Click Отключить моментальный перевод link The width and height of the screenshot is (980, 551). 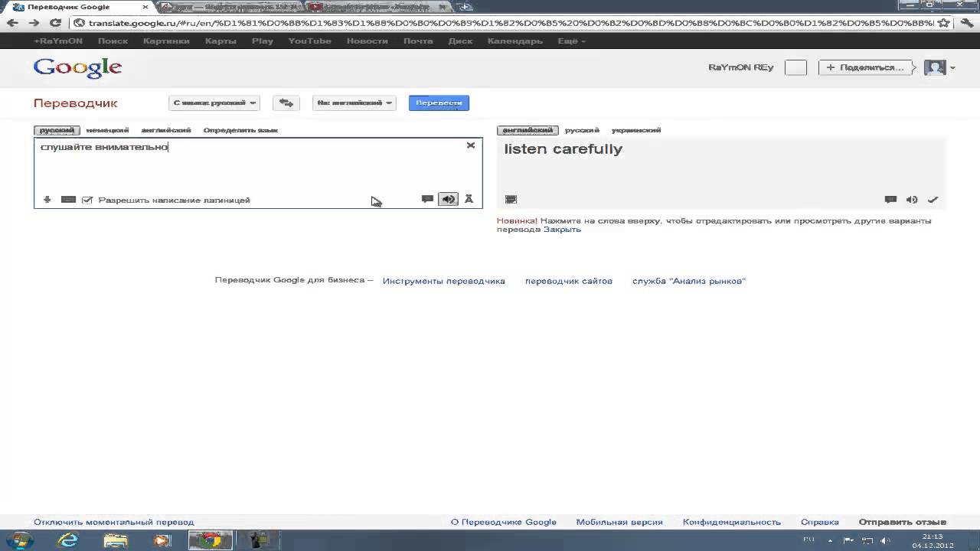pyautogui.click(x=114, y=522)
